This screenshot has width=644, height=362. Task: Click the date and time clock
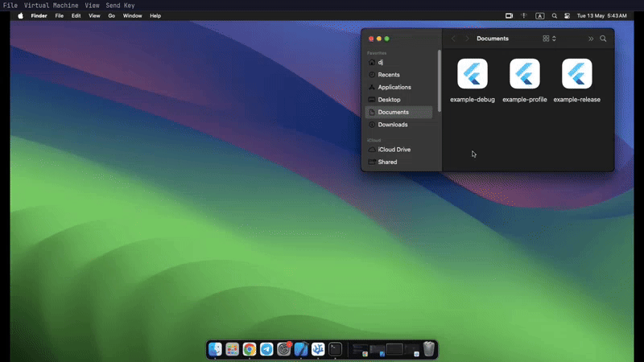[x=601, y=15]
